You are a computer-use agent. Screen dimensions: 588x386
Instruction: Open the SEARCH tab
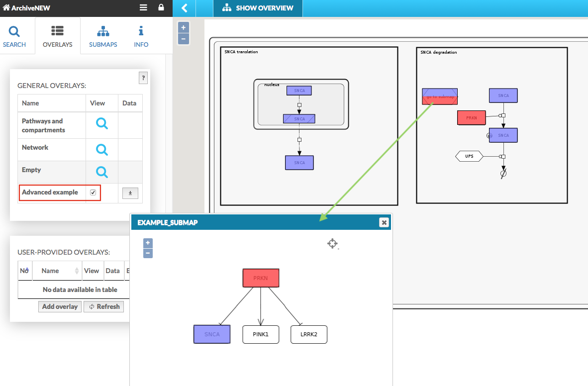[14, 37]
